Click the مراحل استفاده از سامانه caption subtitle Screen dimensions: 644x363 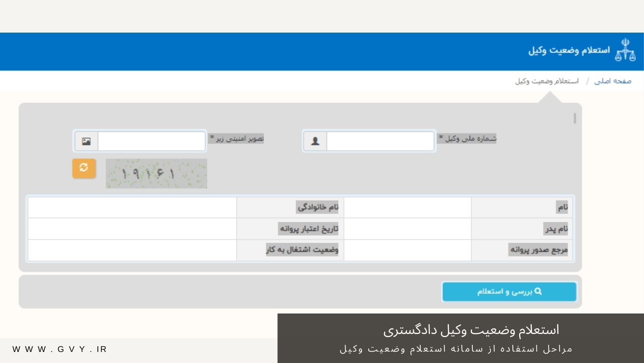click(x=456, y=348)
